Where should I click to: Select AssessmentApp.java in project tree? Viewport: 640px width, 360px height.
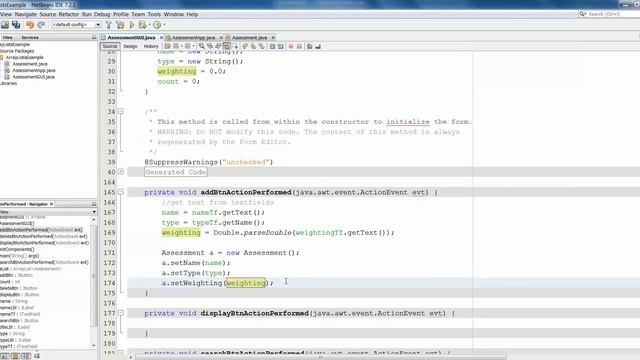33,70
